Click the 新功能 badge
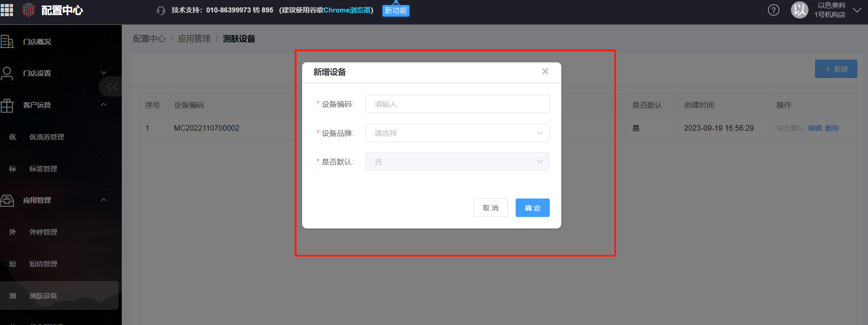 tap(396, 11)
